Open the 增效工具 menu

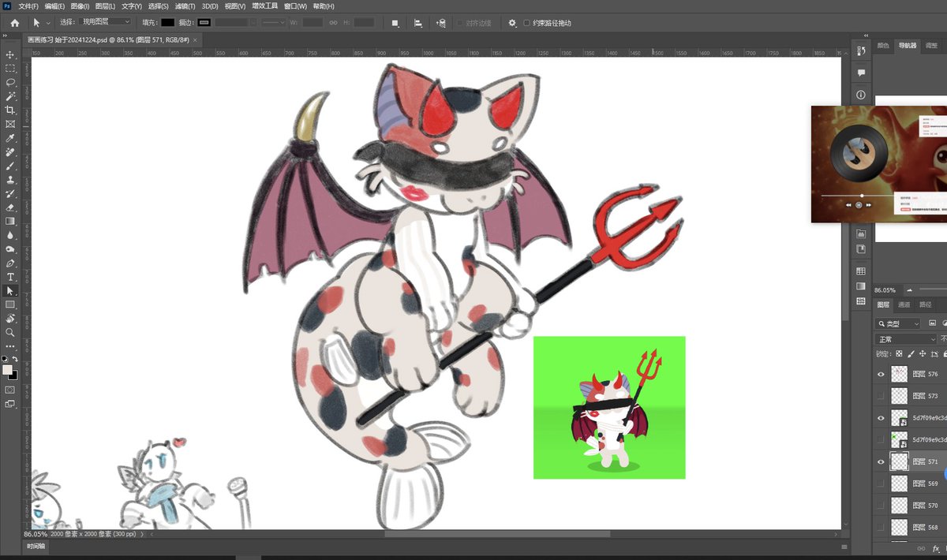click(x=265, y=6)
